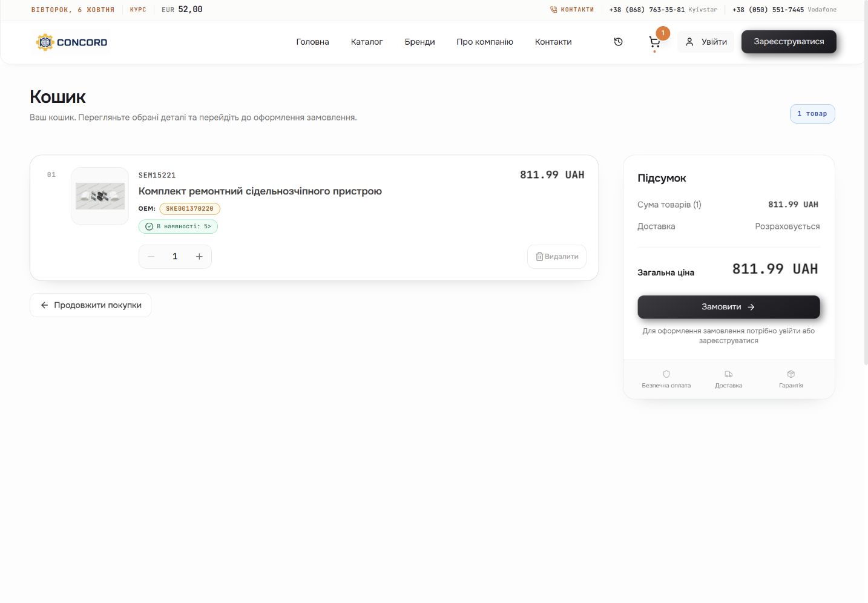The width and height of the screenshot is (868, 603).
Task: Click the Розраховується delivery value
Action: tap(787, 226)
